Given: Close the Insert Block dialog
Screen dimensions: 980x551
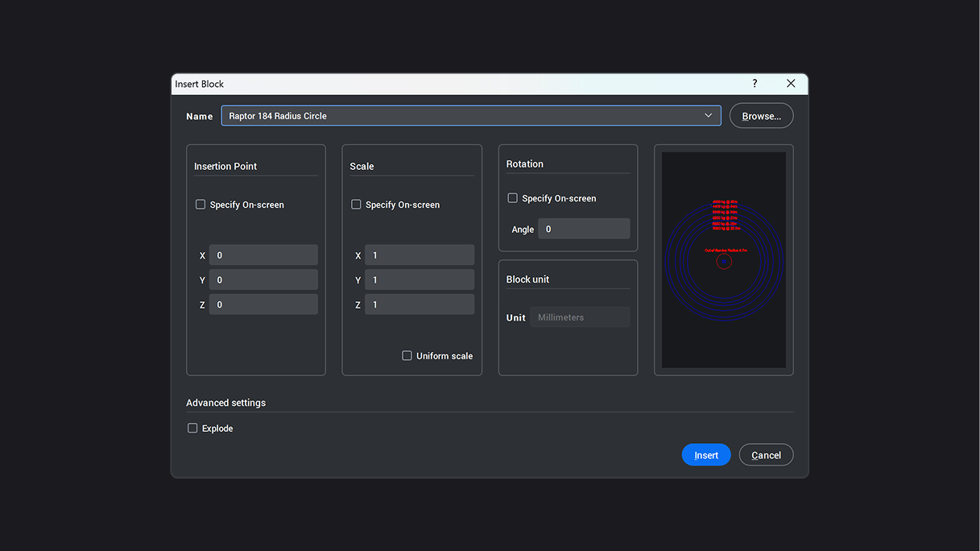Looking at the screenshot, I should [x=791, y=84].
